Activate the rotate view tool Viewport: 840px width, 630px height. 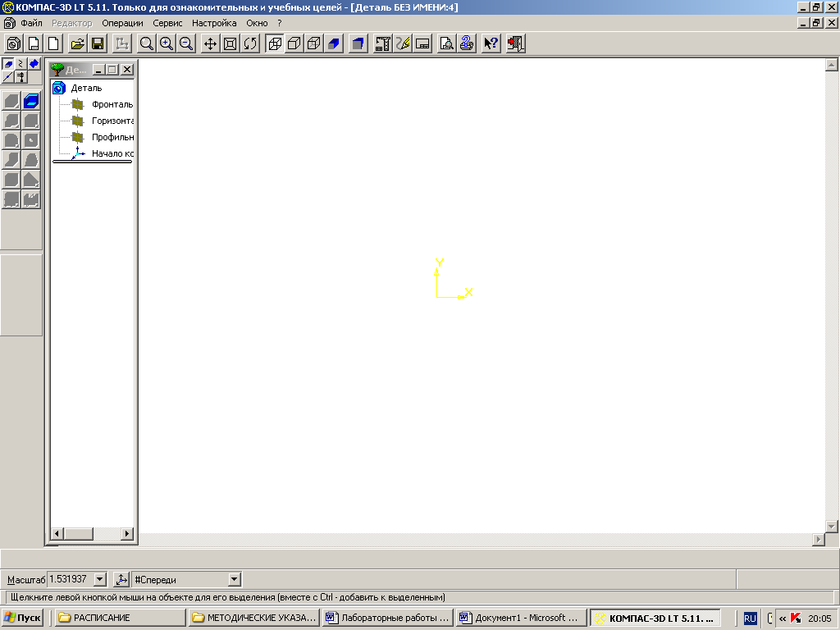click(249, 43)
